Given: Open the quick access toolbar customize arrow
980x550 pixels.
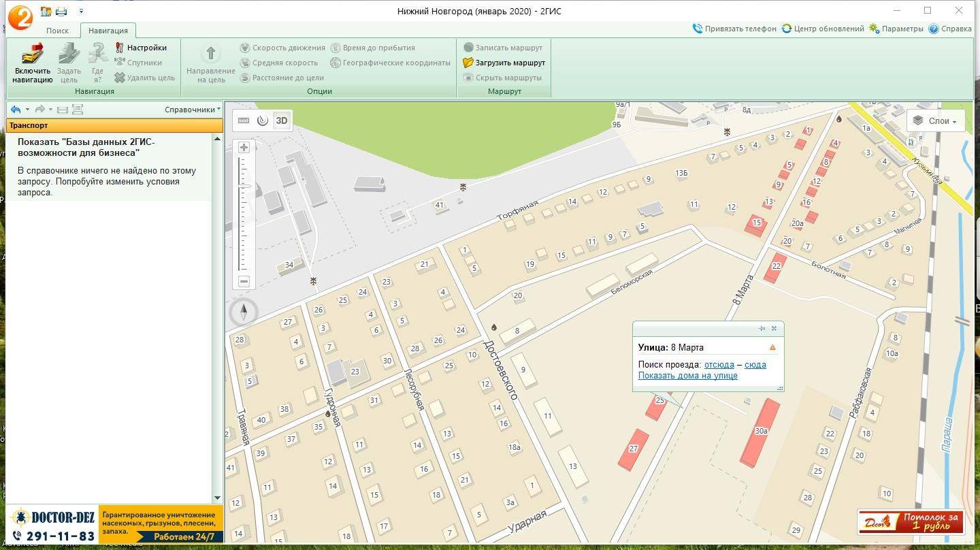Looking at the screenshot, I should coord(81,12).
